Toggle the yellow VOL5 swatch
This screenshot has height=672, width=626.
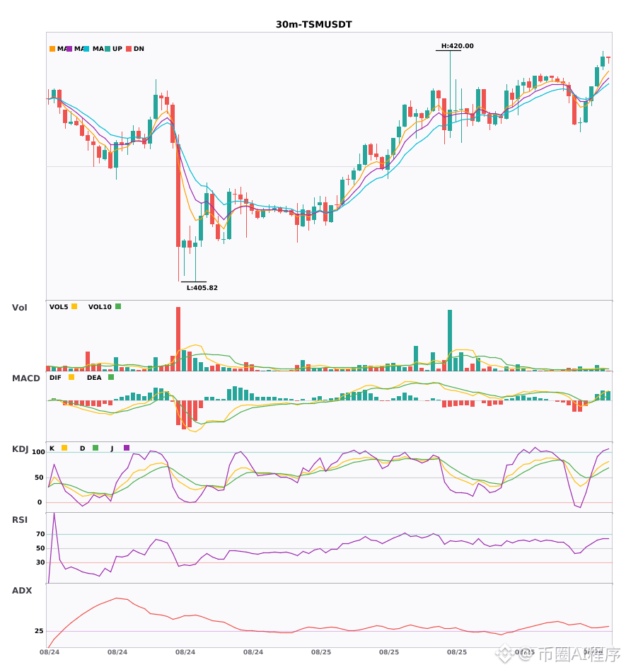[x=74, y=306]
